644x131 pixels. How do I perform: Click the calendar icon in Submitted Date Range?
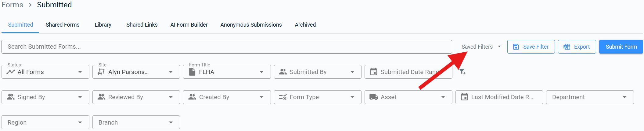coord(373,72)
